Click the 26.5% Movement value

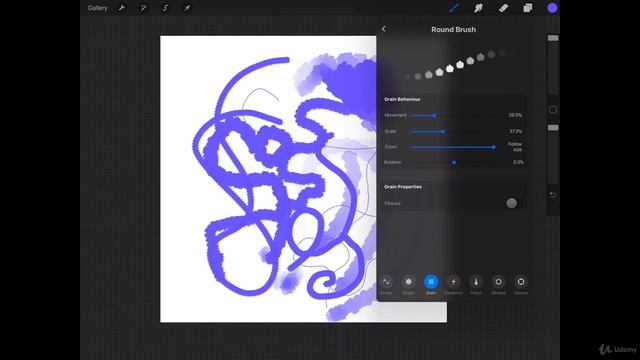coord(515,115)
